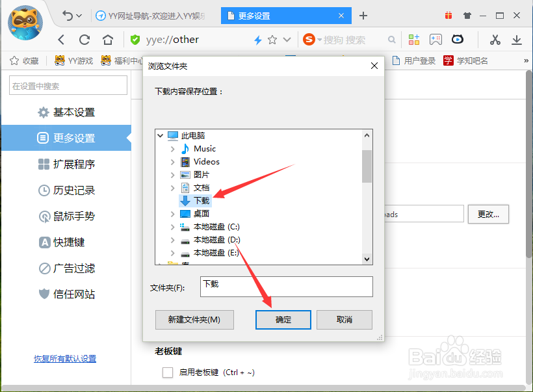Expand the address bar dropdown arrow

coord(287,40)
